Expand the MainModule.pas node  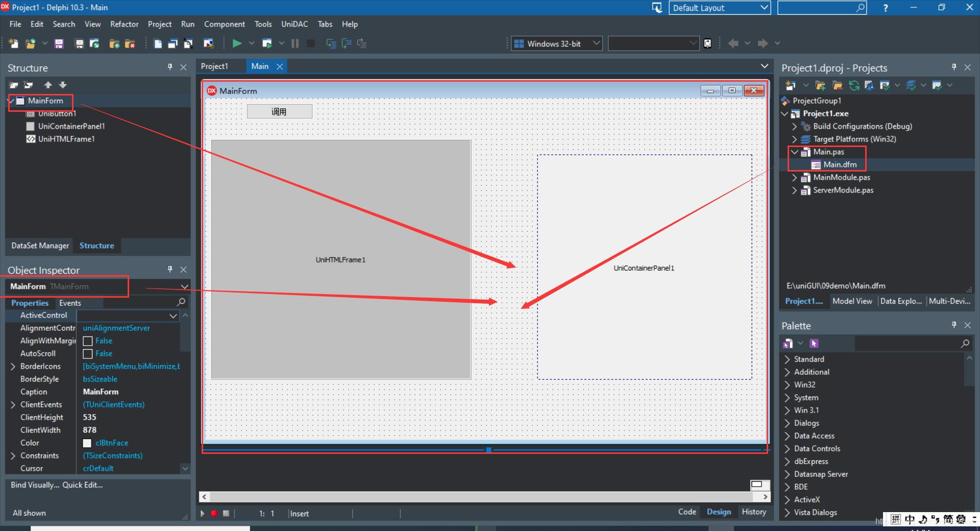(x=794, y=177)
